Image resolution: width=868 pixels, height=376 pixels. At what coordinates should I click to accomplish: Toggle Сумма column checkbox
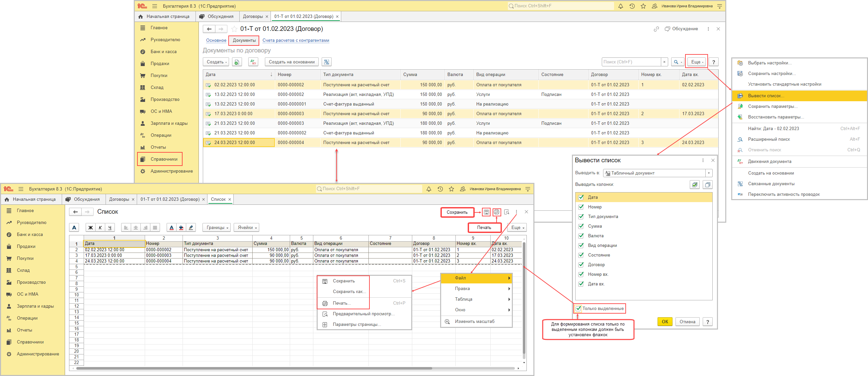point(581,226)
